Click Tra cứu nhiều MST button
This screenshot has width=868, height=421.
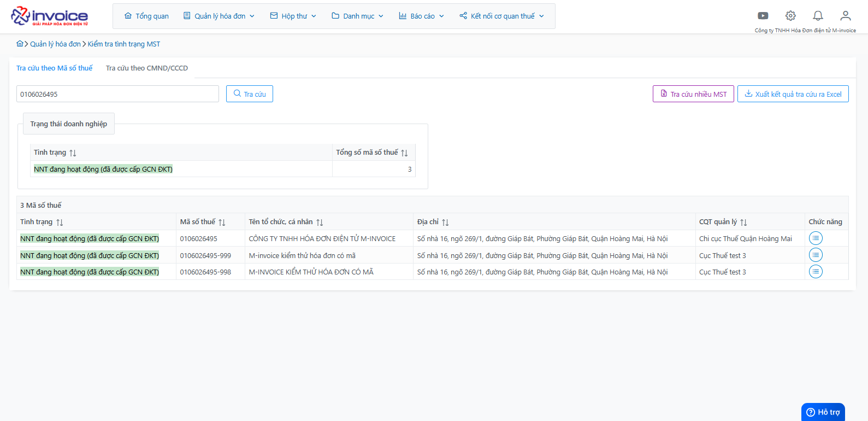[693, 94]
